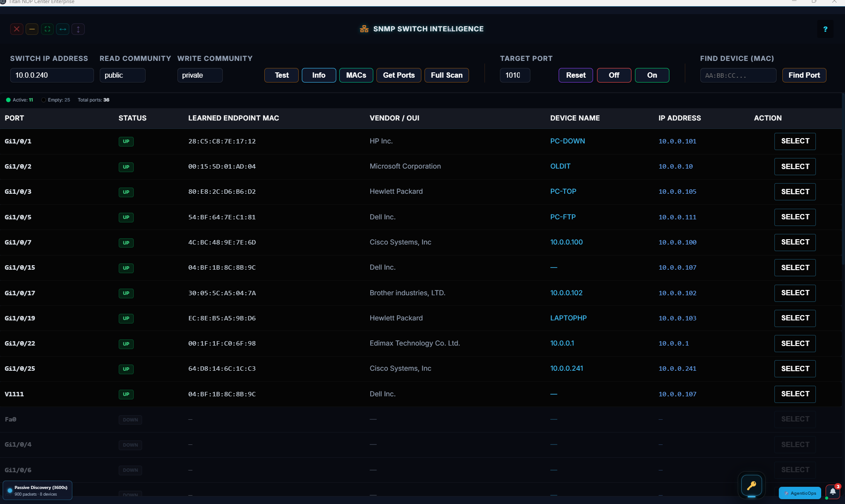The image size is (845, 504).
Task: Open the PC-TOP device name link
Action: [x=563, y=192]
